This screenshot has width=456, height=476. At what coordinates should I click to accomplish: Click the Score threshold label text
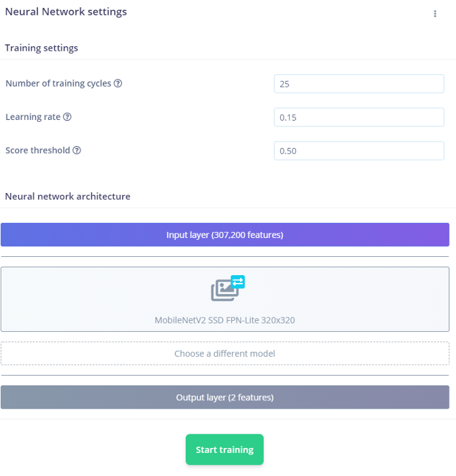pos(38,151)
